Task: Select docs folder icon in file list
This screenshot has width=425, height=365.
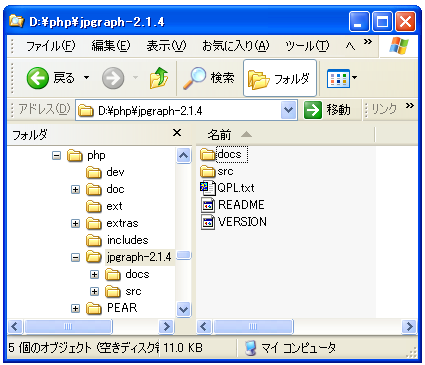Action: click(x=208, y=154)
